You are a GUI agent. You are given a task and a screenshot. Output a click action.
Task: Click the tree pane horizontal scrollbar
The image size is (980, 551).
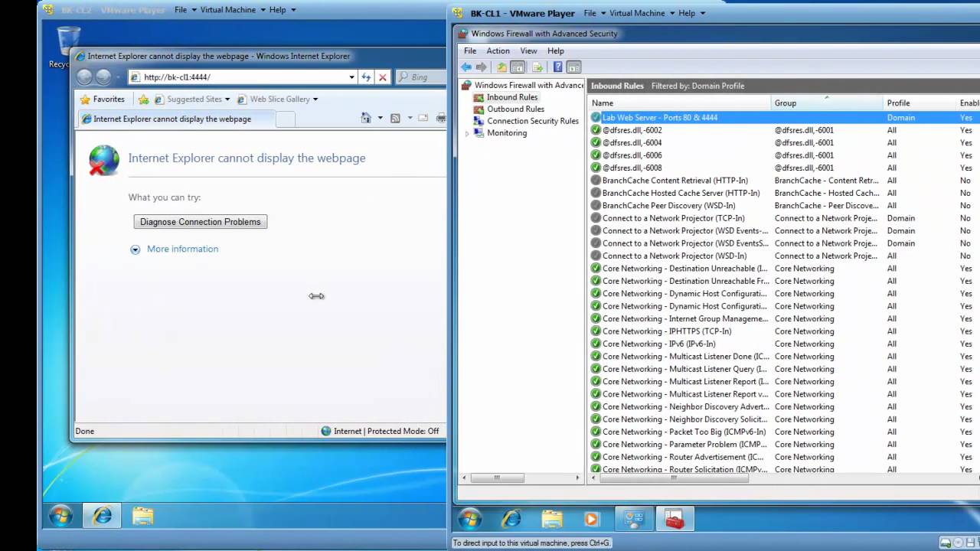[496, 478]
